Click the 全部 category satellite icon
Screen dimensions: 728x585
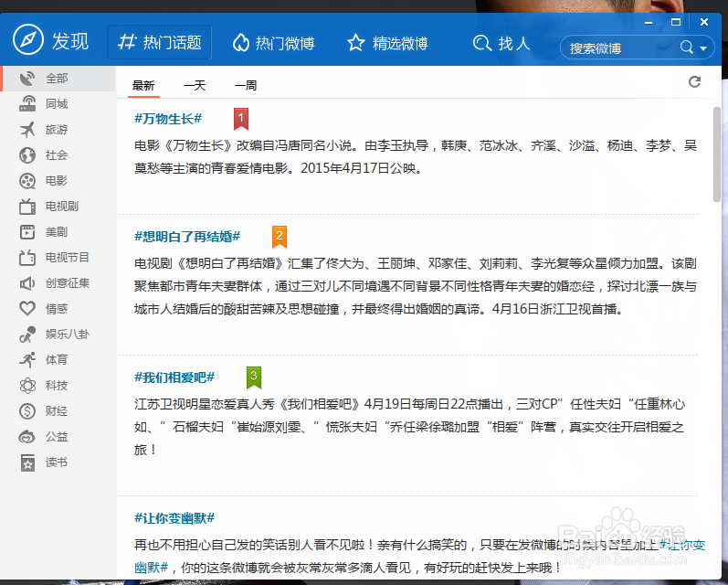tap(27, 78)
